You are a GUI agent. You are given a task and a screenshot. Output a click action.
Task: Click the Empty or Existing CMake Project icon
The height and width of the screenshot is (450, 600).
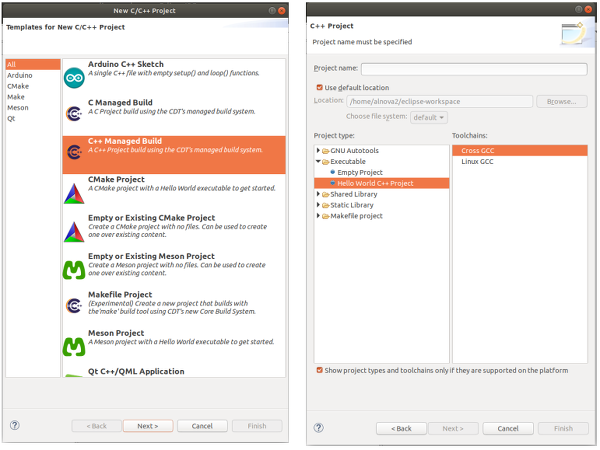74,232
